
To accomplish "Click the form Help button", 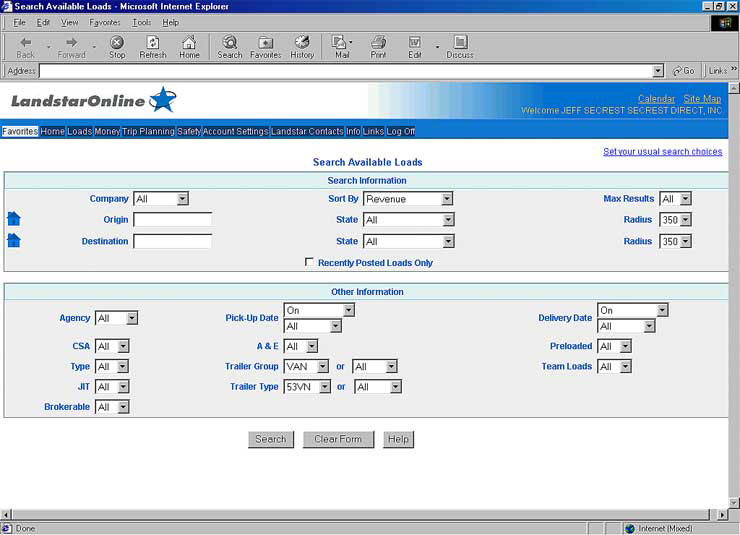I will click(398, 439).
